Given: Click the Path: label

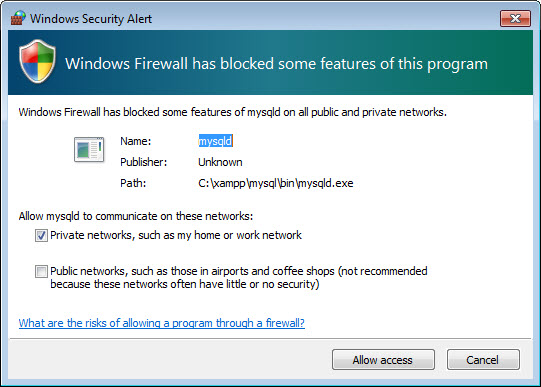Looking at the screenshot, I should point(133,183).
